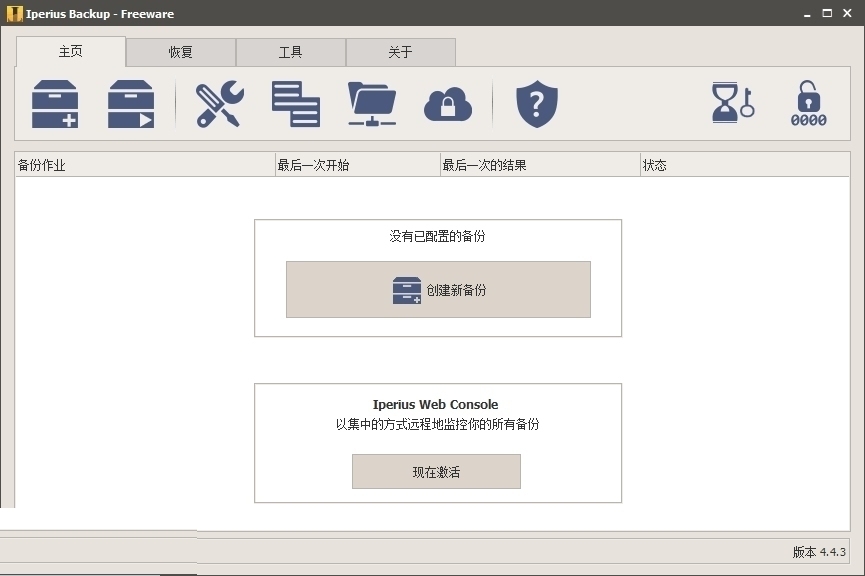
Task: Sort by 最后一次开始 column header
Action: (x=357, y=165)
